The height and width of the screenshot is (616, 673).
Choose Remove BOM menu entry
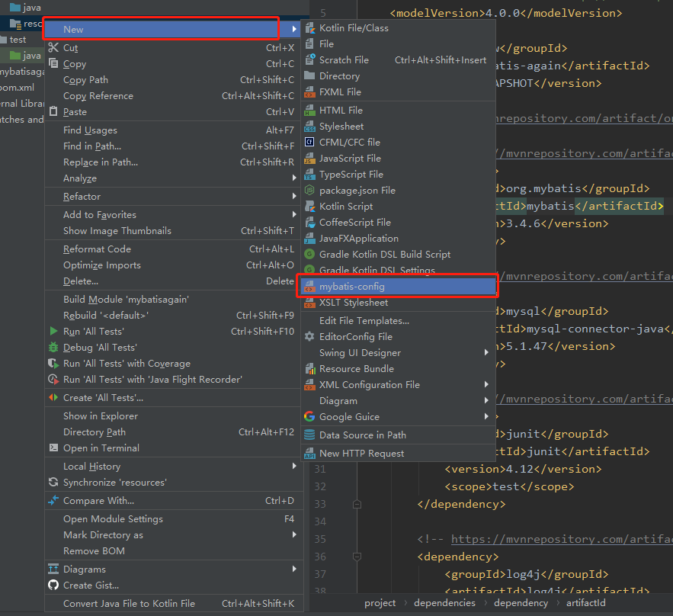point(174,550)
